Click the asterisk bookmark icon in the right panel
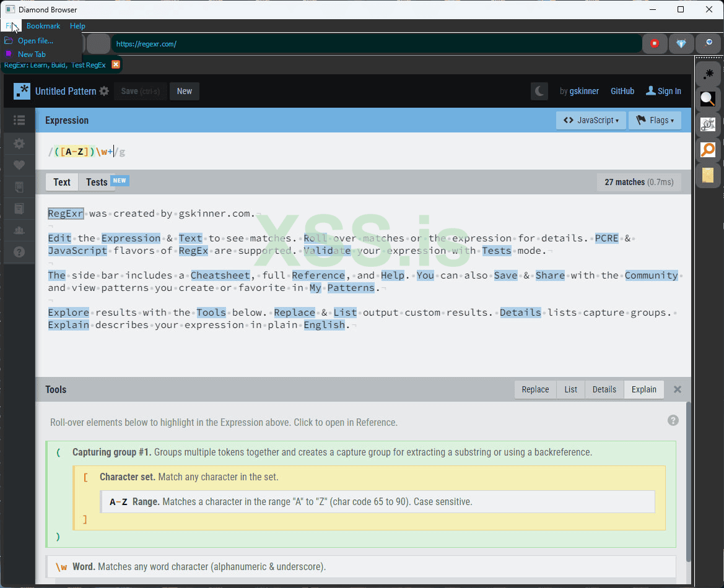This screenshot has width=724, height=588. 708,74
